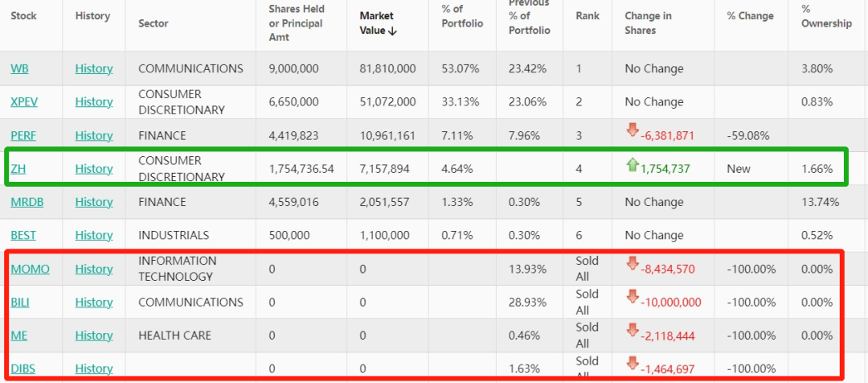Click the red down arrow in PERF row
Viewport: 868px width, 383px height.
point(633,130)
